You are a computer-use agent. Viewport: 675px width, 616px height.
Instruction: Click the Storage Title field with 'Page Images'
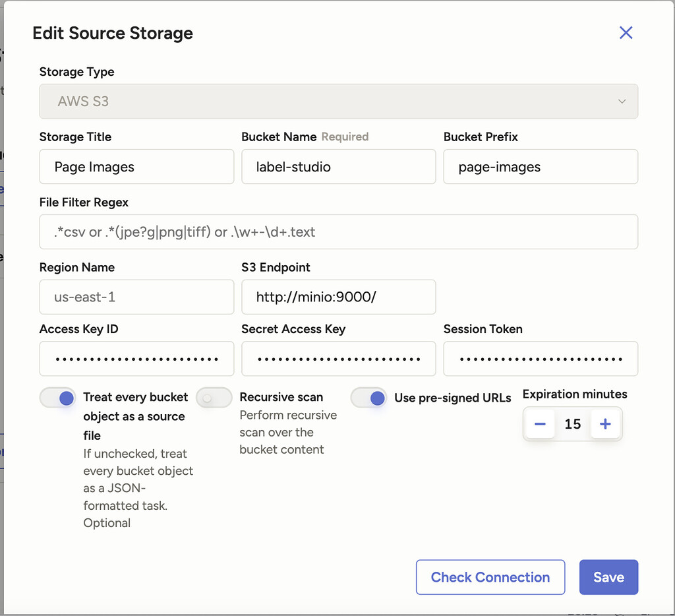click(136, 167)
